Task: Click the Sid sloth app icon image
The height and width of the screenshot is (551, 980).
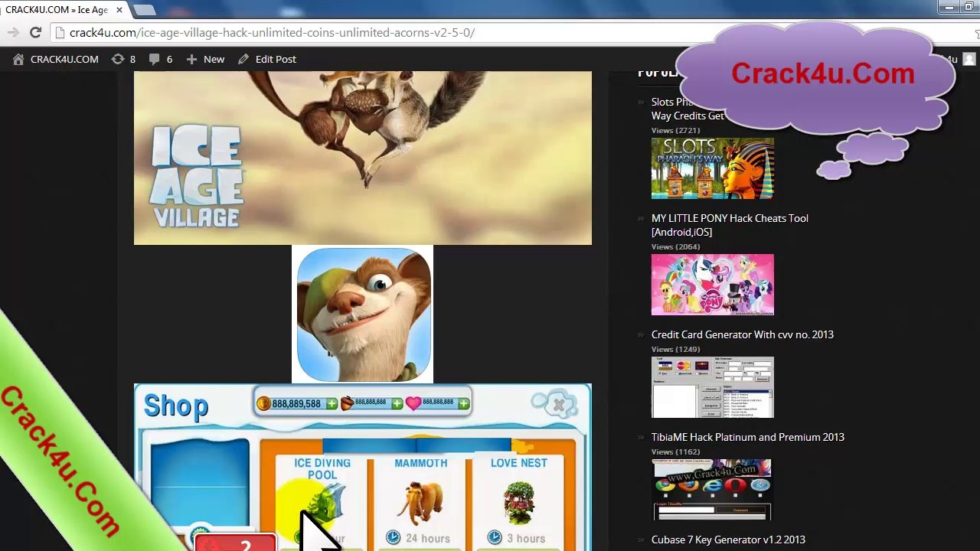Action: (x=362, y=314)
